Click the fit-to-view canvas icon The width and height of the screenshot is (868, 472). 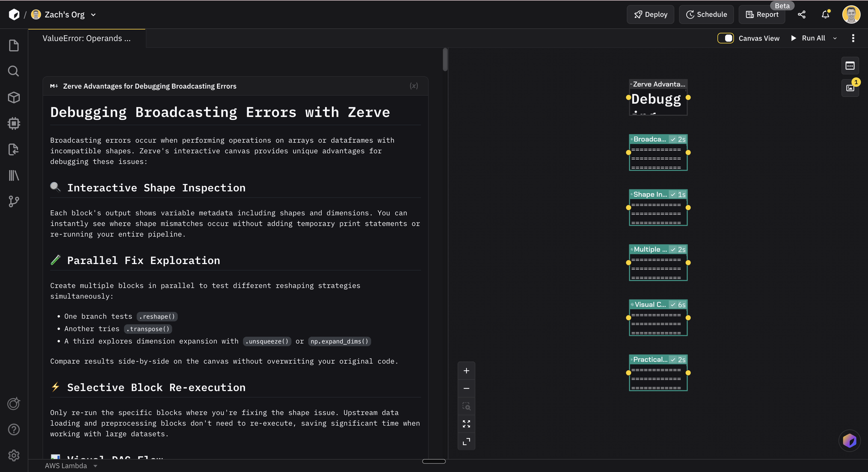(x=467, y=424)
